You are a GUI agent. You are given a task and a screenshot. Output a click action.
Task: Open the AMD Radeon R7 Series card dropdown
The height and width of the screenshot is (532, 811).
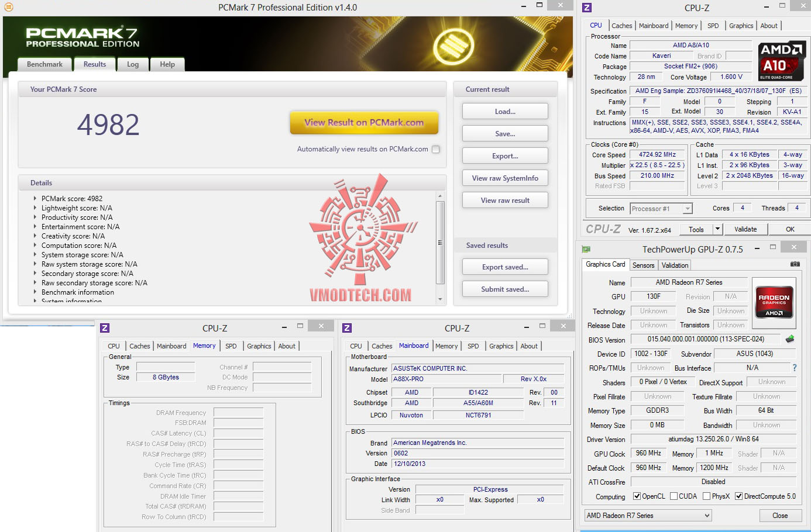(648, 516)
